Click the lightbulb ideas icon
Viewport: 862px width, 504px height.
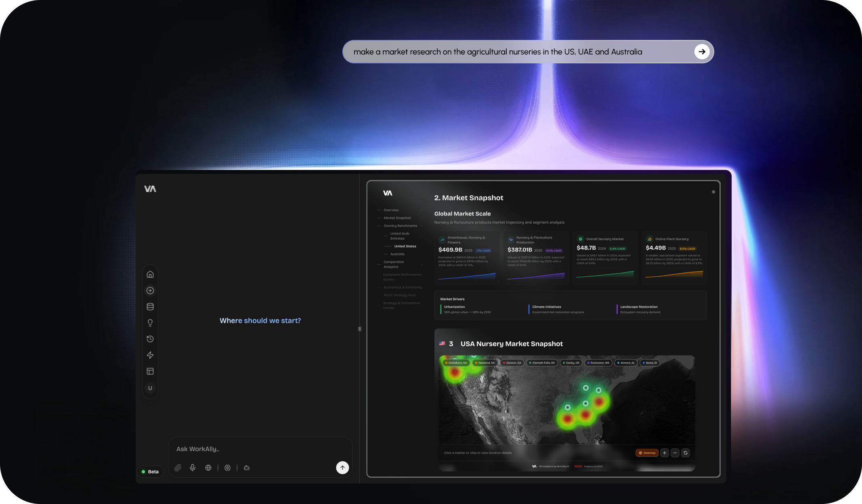(150, 323)
